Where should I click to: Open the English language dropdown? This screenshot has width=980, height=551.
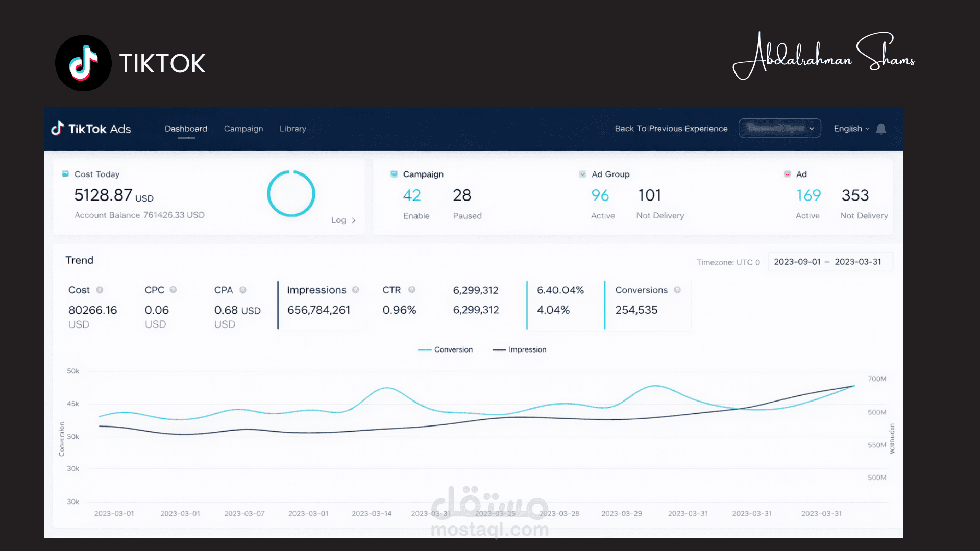coord(851,129)
